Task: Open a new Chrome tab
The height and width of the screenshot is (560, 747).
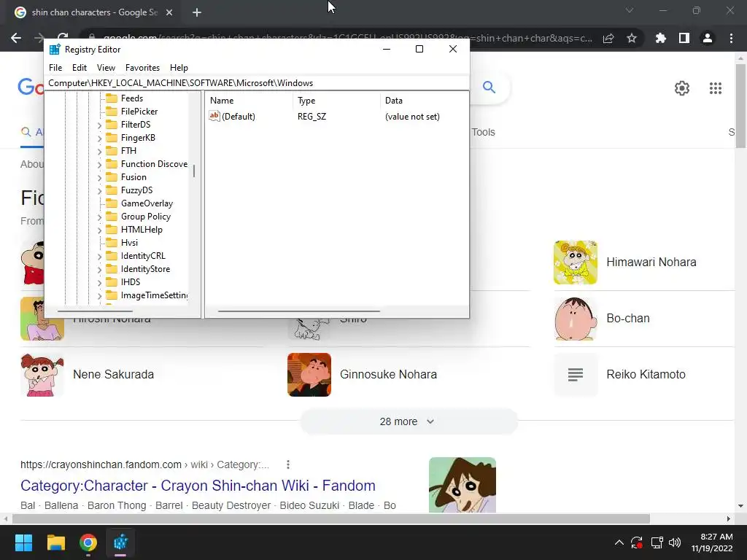Action: click(197, 12)
